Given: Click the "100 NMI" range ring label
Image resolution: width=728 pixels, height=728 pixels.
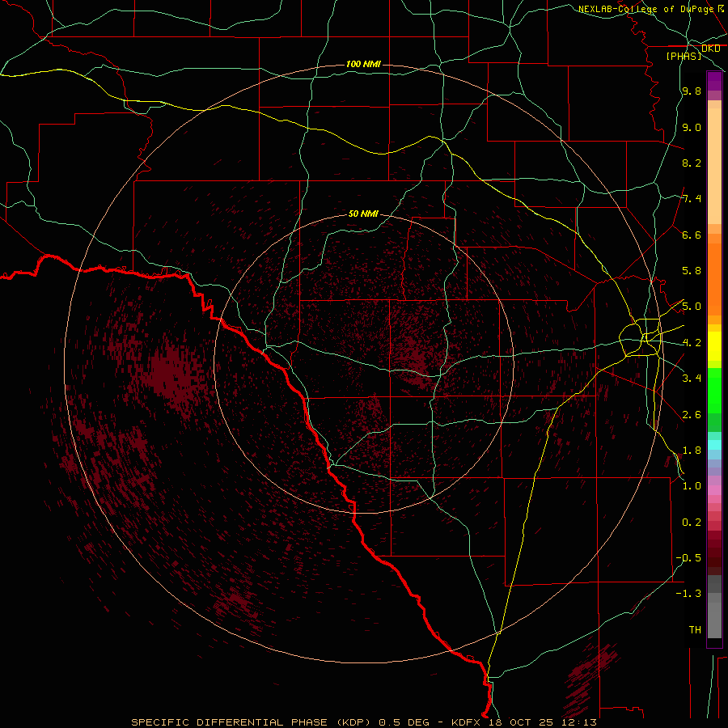Looking at the screenshot, I should coord(363,64).
